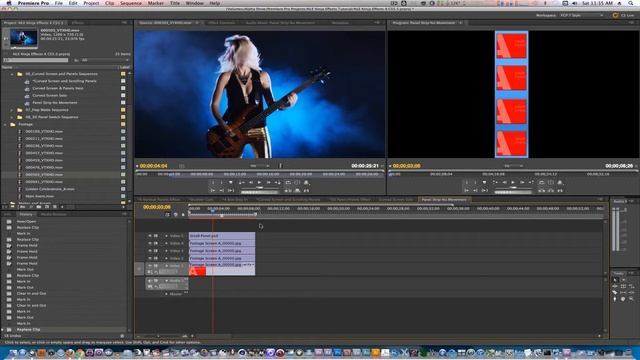Set Out point in Source monitor
Viewport: 640px width, 360px height.
222,182
